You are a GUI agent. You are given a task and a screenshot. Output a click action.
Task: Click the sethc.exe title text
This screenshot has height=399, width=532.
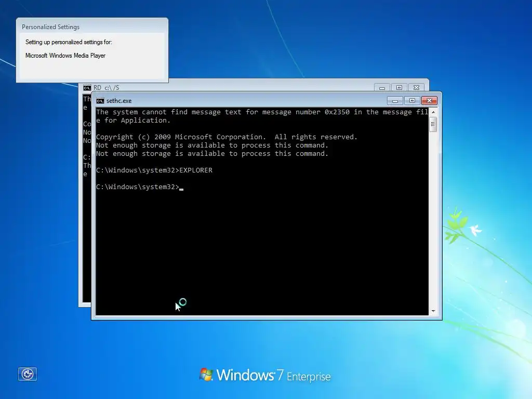click(119, 101)
